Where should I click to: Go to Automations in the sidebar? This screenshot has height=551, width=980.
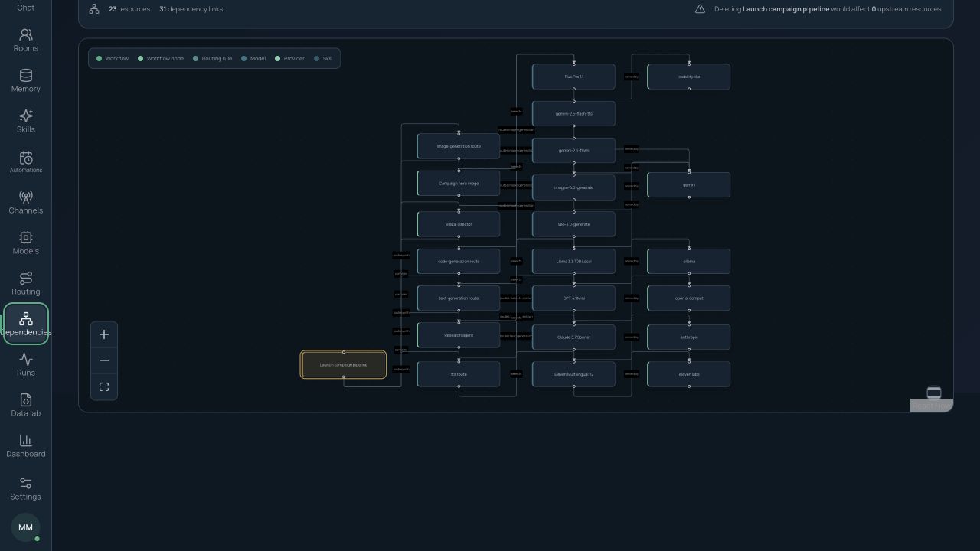[25, 161]
